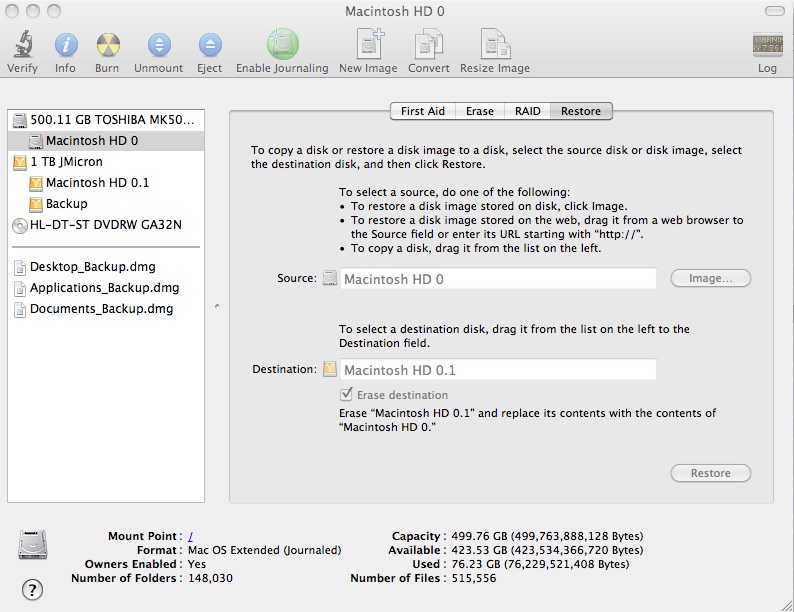Create a New Image from the toolbar
The height and width of the screenshot is (612, 794).
369,44
